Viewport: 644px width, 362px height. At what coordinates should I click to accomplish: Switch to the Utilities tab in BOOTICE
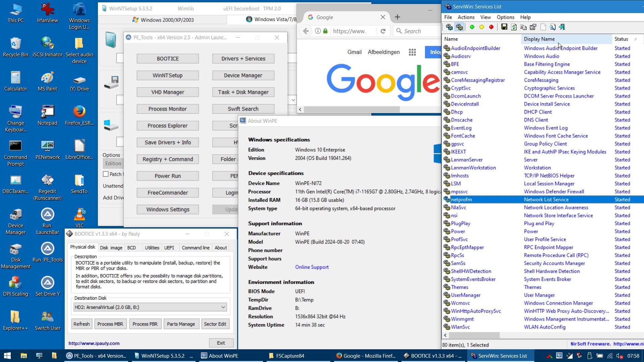click(x=152, y=248)
